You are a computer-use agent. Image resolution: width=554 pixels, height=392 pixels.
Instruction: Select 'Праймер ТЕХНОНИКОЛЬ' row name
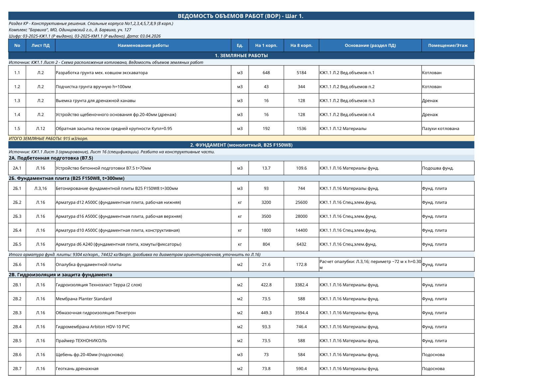click(x=143, y=340)
